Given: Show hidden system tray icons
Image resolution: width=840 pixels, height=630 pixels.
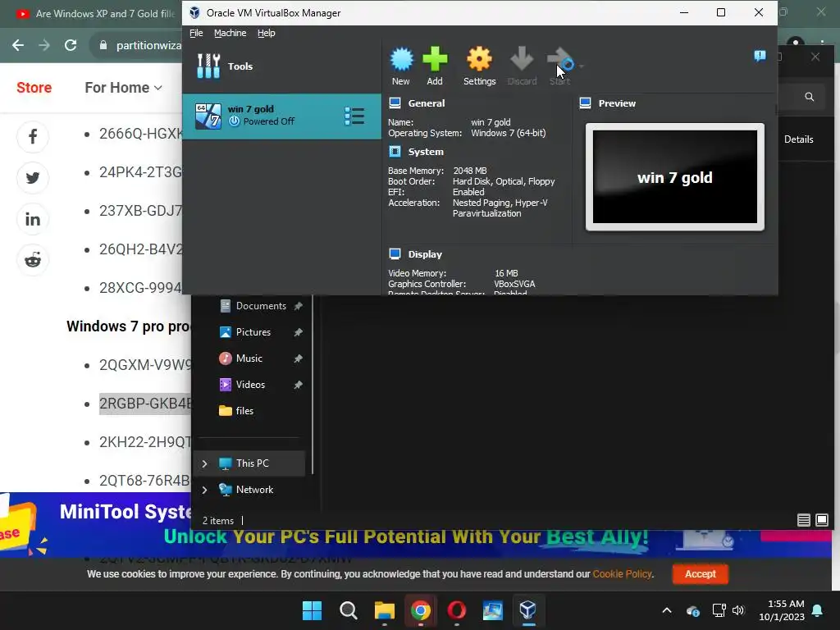Looking at the screenshot, I should [667, 610].
